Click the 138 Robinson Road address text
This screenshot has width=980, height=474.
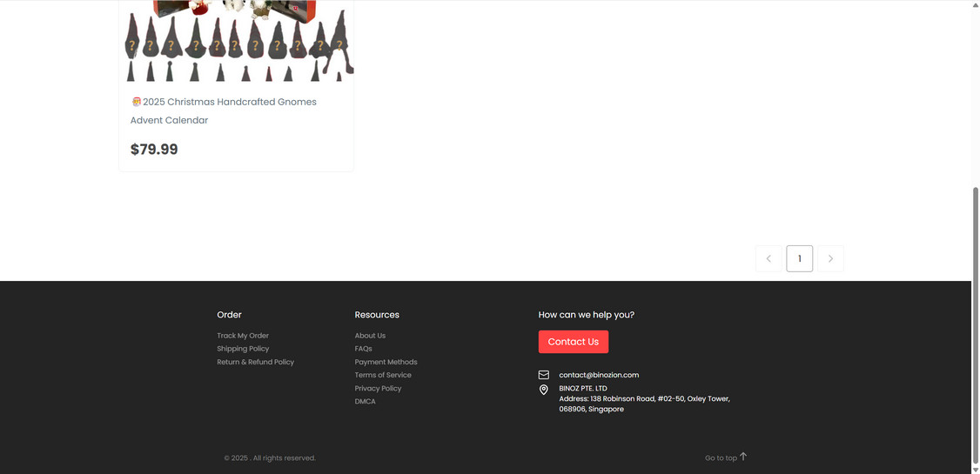644,404
